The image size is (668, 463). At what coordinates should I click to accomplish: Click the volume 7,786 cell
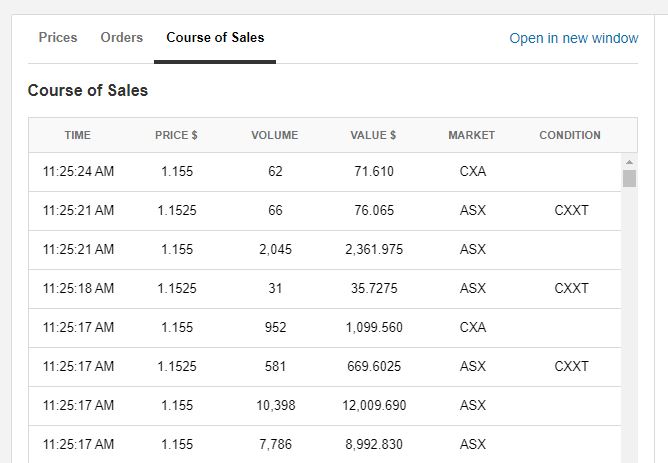click(276, 445)
